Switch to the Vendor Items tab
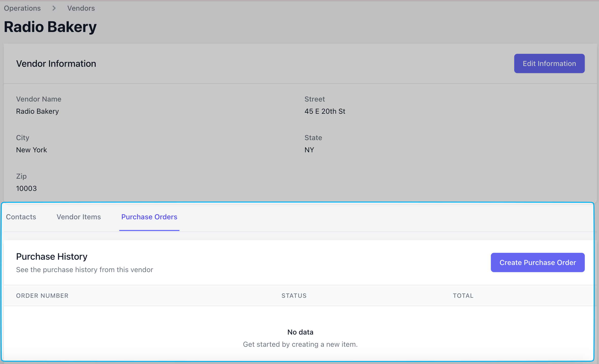The image size is (599, 364). point(79,217)
